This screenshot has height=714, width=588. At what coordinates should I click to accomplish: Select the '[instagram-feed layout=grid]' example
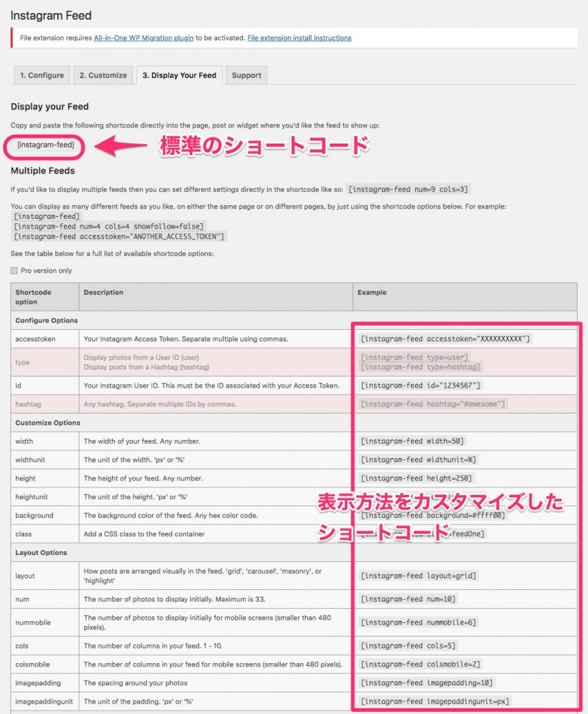pyautogui.click(x=418, y=575)
